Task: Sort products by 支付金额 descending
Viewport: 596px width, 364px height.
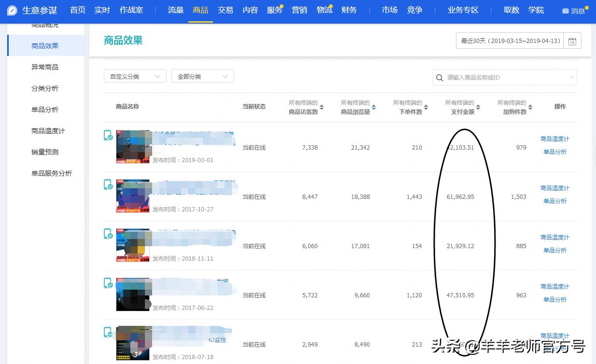Action: pyautogui.click(x=478, y=109)
